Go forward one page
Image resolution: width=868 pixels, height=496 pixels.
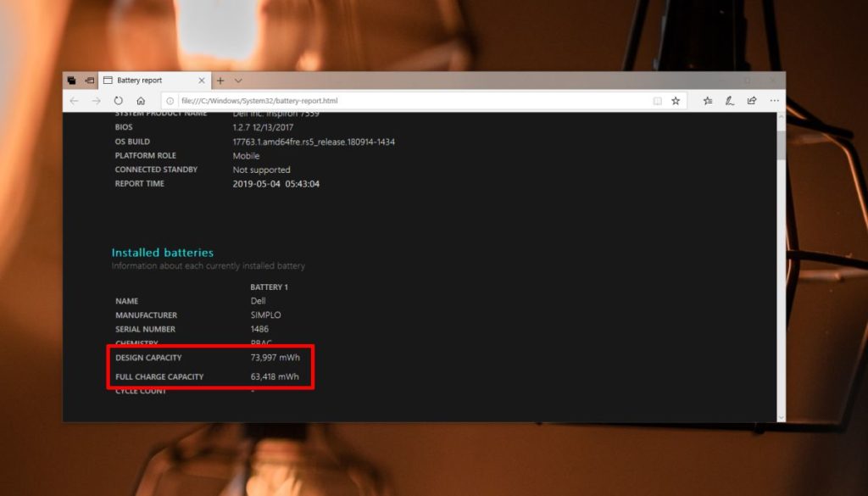click(96, 100)
